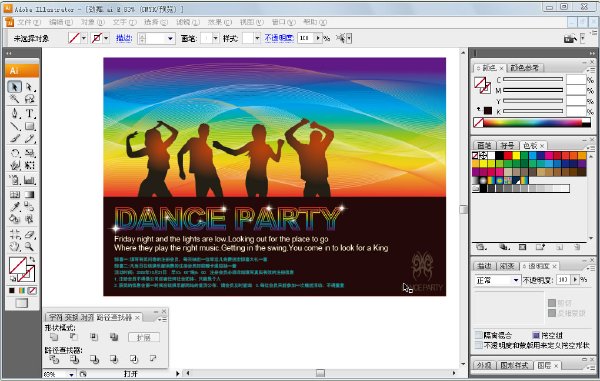Select the Warp tool

pyautogui.click(x=15, y=166)
